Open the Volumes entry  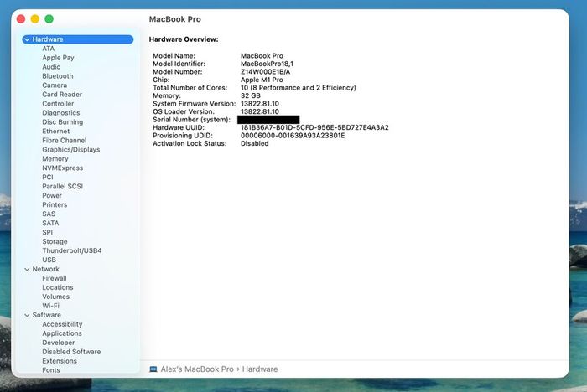click(56, 297)
